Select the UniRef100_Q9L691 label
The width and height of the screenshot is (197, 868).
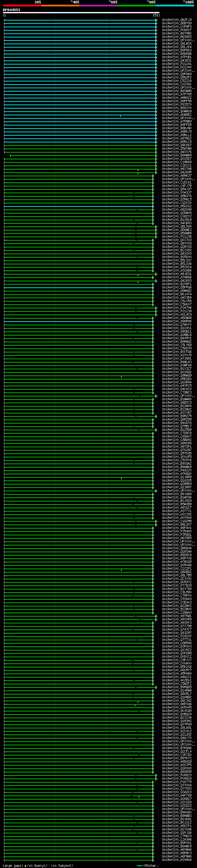[x=177, y=728]
